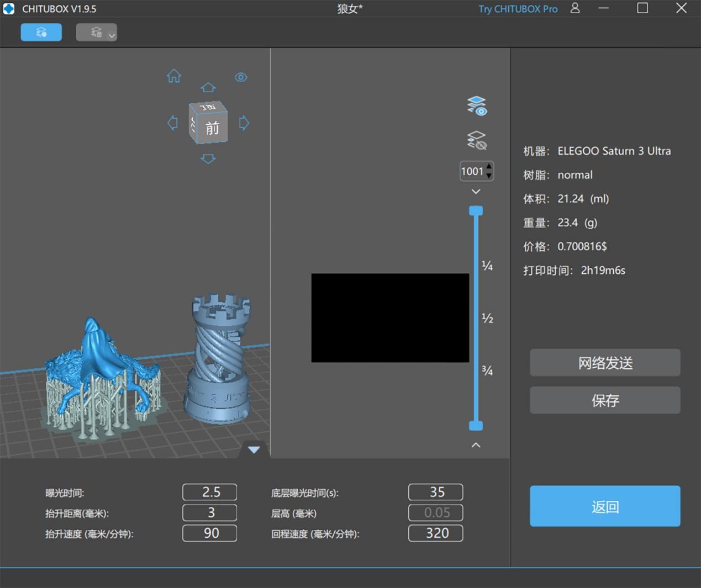The image size is (701, 588).
Task: Click the home view reset icon
Action: pyautogui.click(x=174, y=76)
